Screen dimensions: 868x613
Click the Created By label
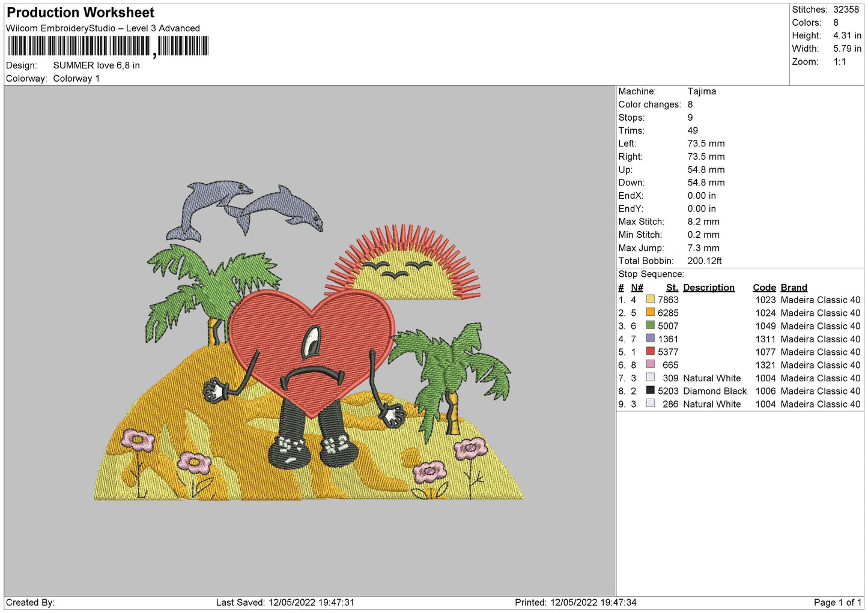30,602
